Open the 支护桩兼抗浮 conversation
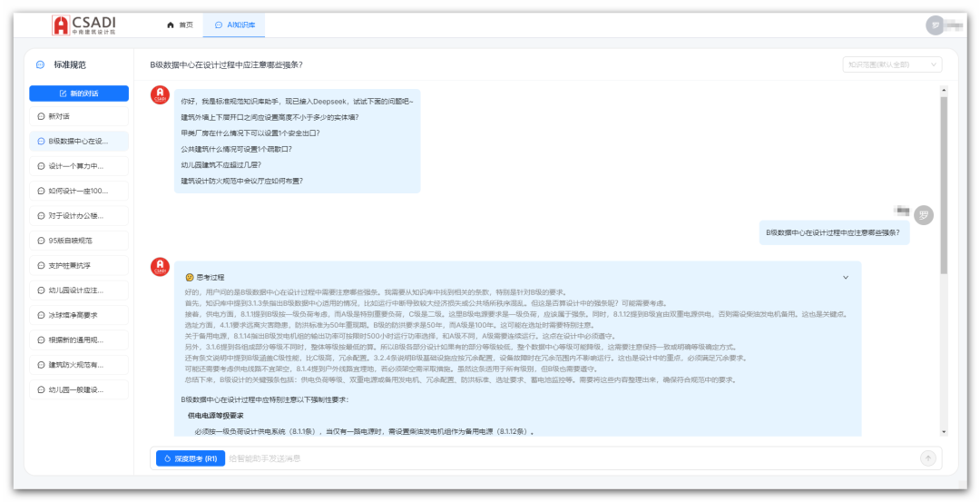The width and height of the screenshot is (980, 502). [x=79, y=266]
